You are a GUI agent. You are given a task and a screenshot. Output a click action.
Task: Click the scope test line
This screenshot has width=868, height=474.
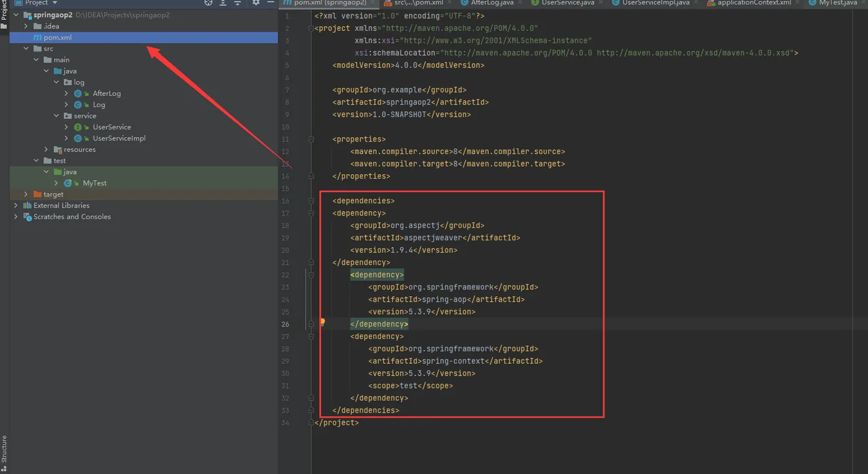tap(410, 385)
